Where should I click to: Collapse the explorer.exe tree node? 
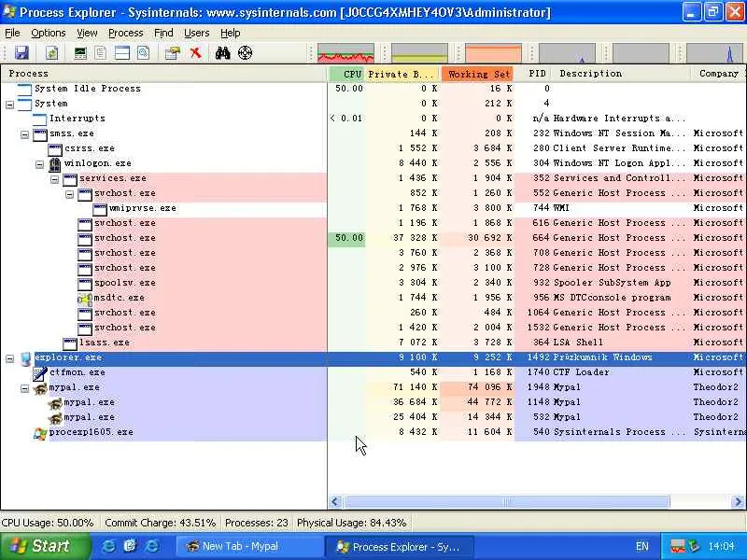pyautogui.click(x=10, y=358)
